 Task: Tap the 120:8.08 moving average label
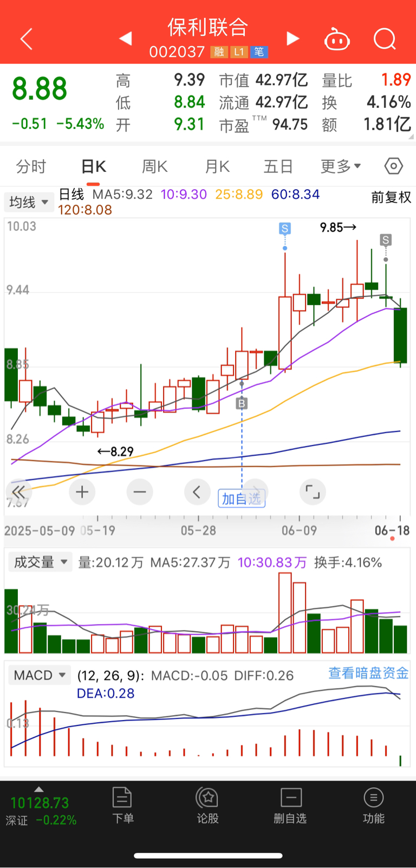(x=85, y=210)
